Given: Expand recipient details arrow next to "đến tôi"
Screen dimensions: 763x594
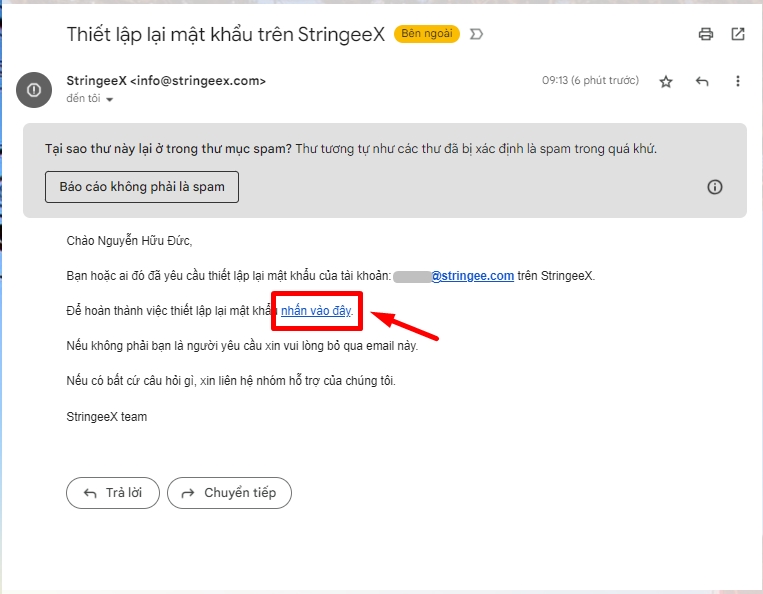Looking at the screenshot, I should point(110,100).
